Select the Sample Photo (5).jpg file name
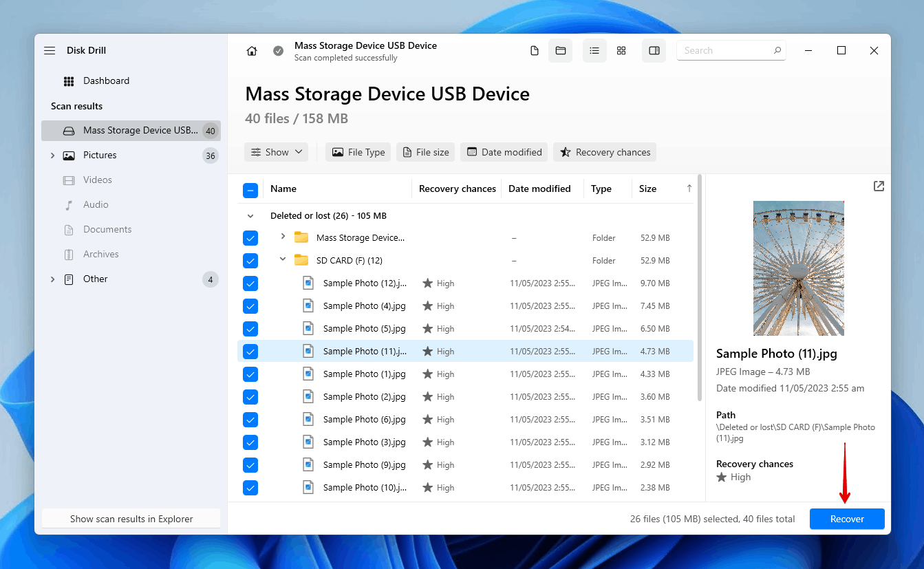 365,329
